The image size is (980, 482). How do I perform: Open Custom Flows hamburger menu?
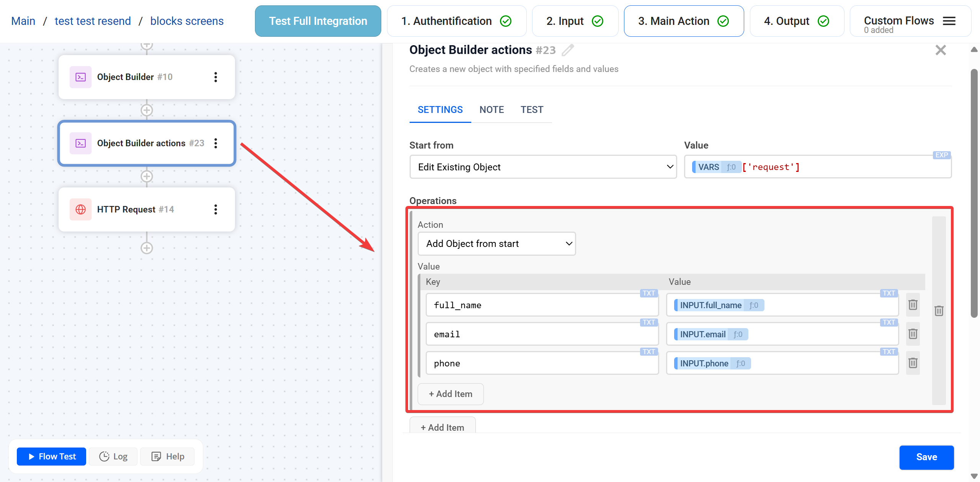point(949,21)
